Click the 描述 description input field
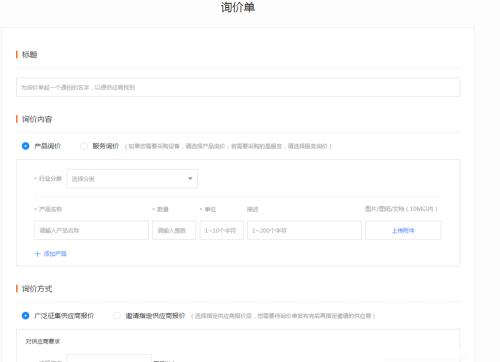Screen dimensions: 500x362 pos(304,230)
